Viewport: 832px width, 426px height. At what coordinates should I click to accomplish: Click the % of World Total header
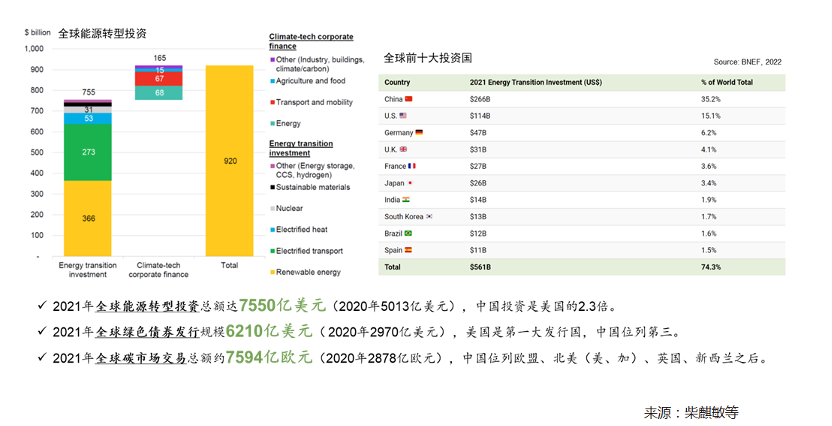(731, 82)
